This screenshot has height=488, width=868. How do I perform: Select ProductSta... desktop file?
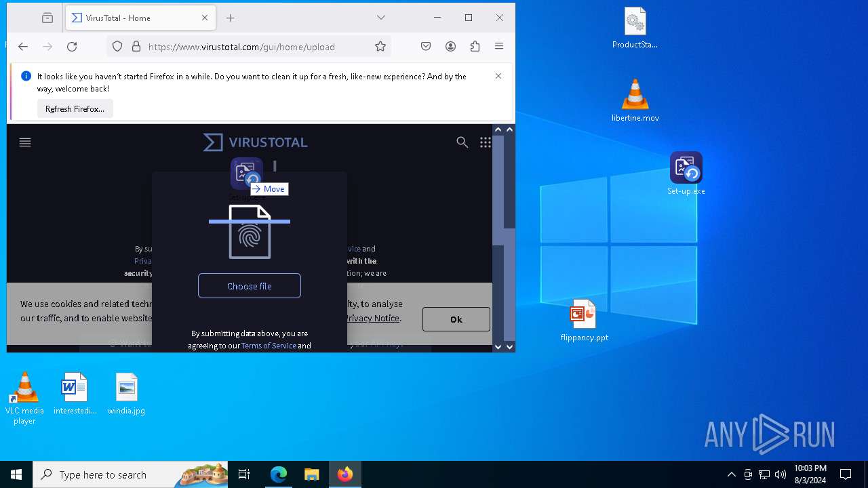635,28
